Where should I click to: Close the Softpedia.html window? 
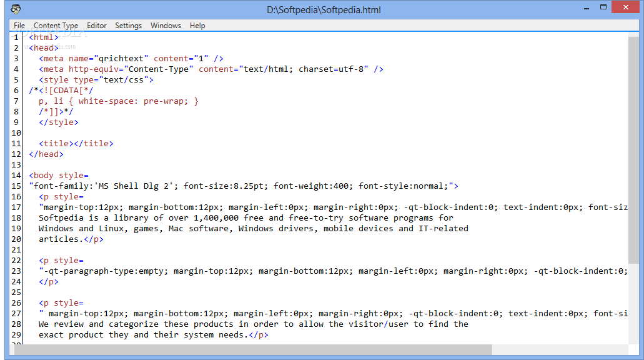[625, 7]
